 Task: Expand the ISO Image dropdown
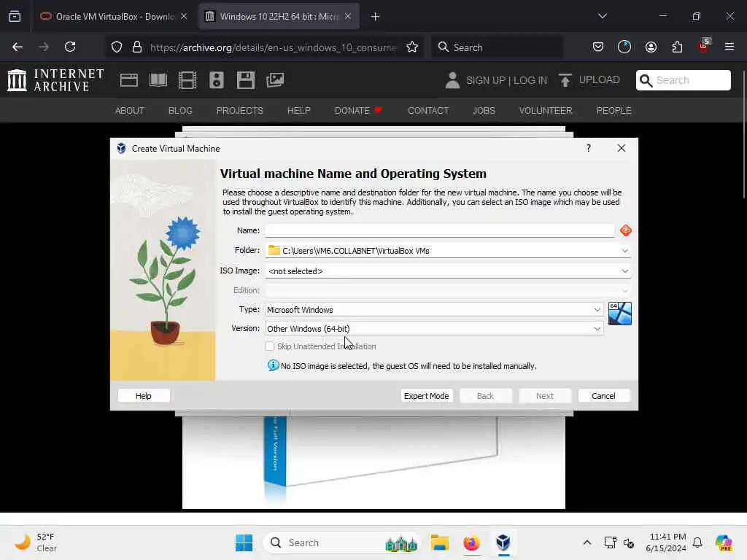coord(624,271)
